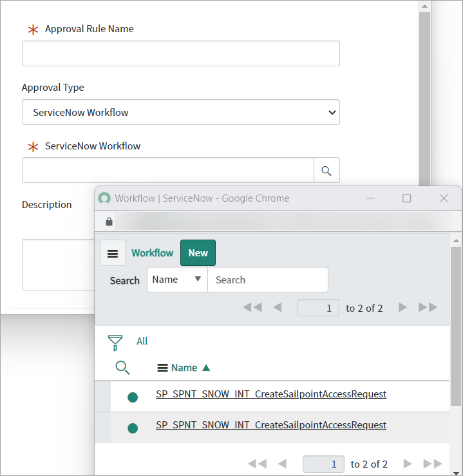
Task: Open the second SP_SPNT_SNOW_INT_CreateSailpointAccessRequest link
Action: (x=271, y=425)
